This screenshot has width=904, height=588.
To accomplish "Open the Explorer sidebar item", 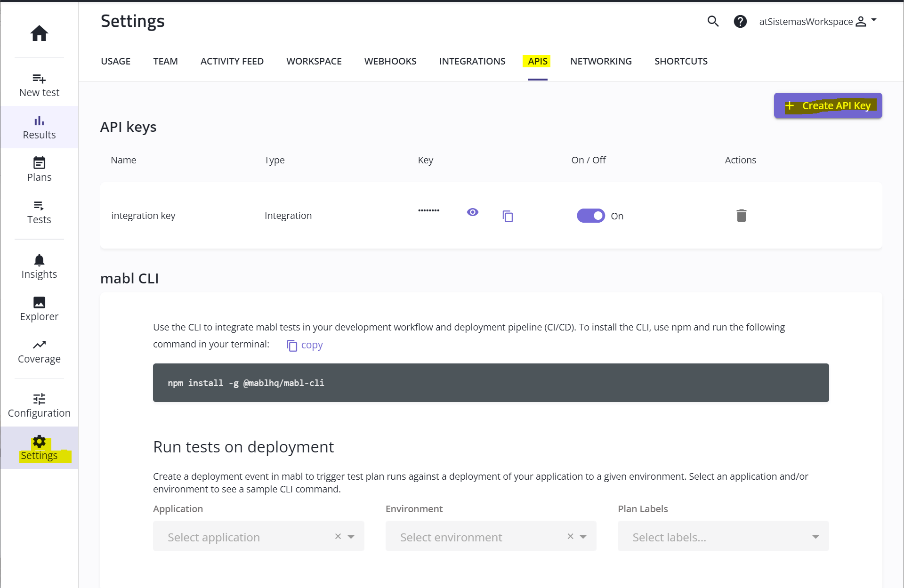I will pyautogui.click(x=39, y=309).
